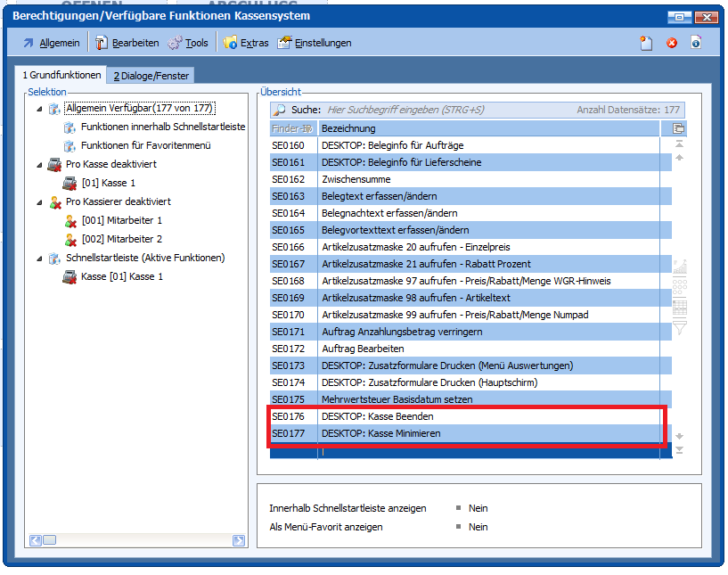Open the Einstellungen menu
Screen dimensions: 728x575
pyautogui.click(x=315, y=43)
